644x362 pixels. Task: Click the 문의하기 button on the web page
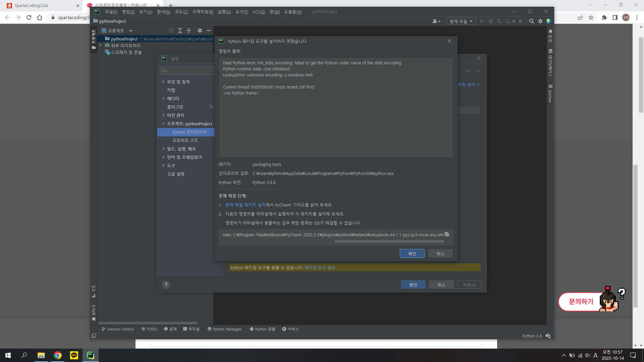[581, 302]
